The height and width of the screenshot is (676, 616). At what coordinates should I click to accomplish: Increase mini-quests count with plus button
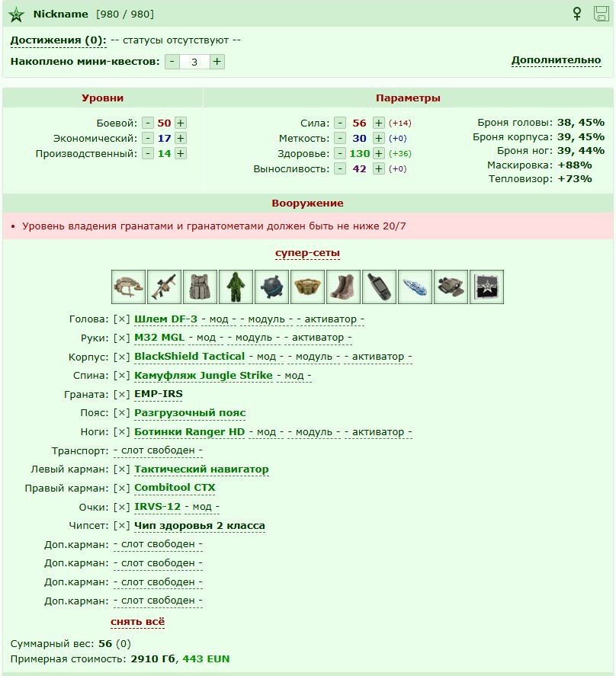217,62
